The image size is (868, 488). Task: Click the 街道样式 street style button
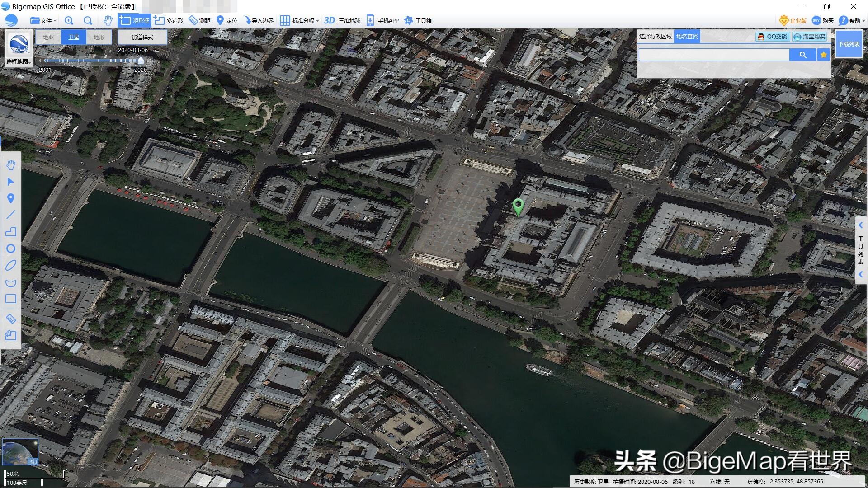pyautogui.click(x=142, y=37)
